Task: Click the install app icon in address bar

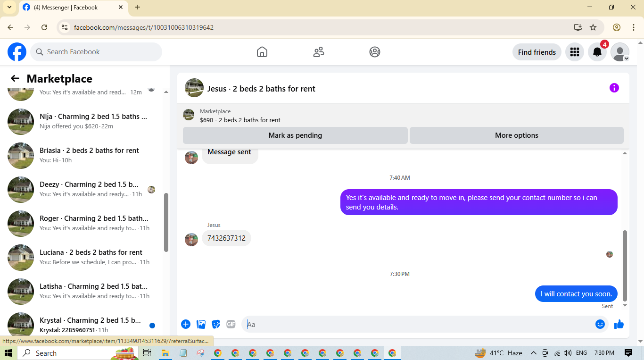Action: tap(578, 27)
